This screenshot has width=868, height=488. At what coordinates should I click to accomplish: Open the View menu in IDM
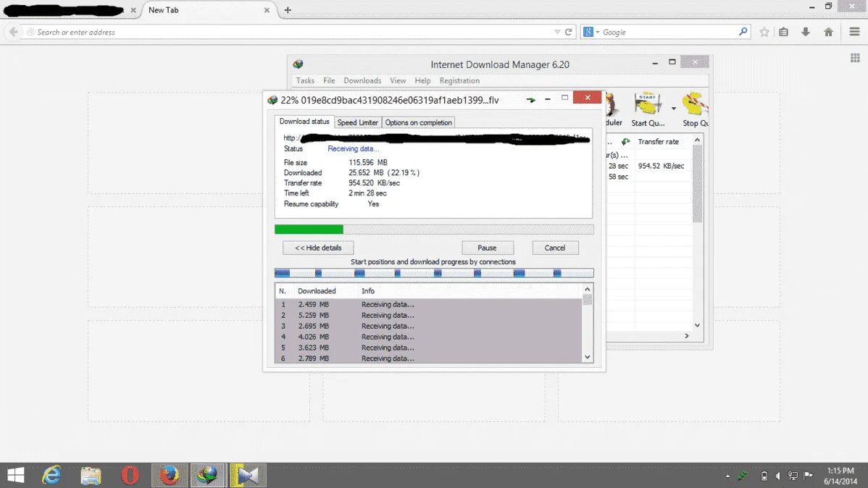point(398,81)
